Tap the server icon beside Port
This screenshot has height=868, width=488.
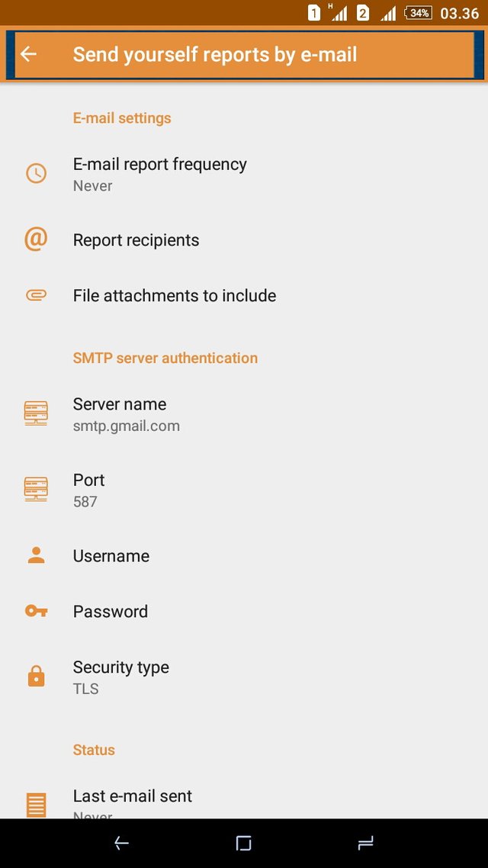[36, 490]
